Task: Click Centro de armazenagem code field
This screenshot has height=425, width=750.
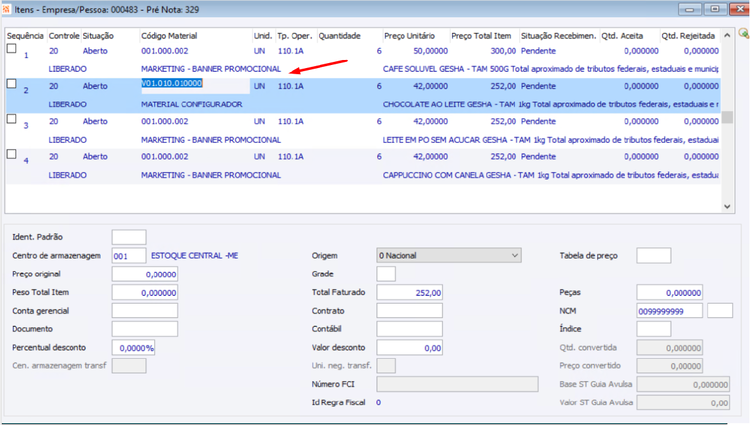Action: pyautogui.click(x=129, y=256)
